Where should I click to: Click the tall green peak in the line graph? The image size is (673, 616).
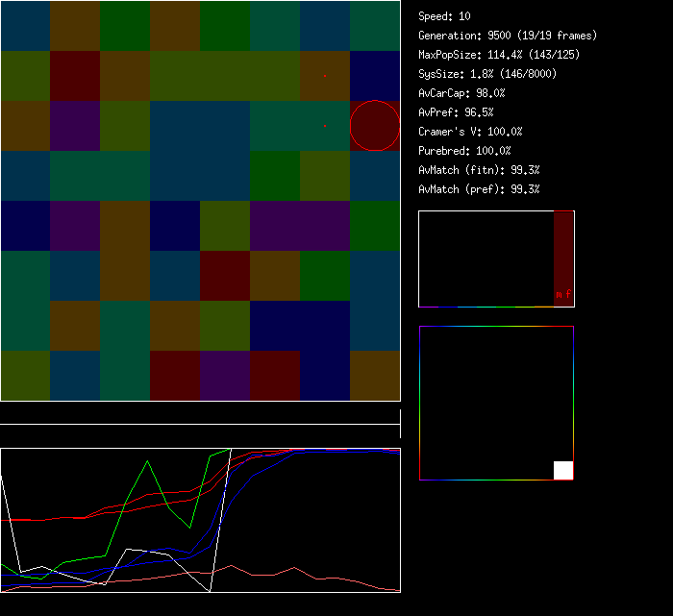coord(147,462)
